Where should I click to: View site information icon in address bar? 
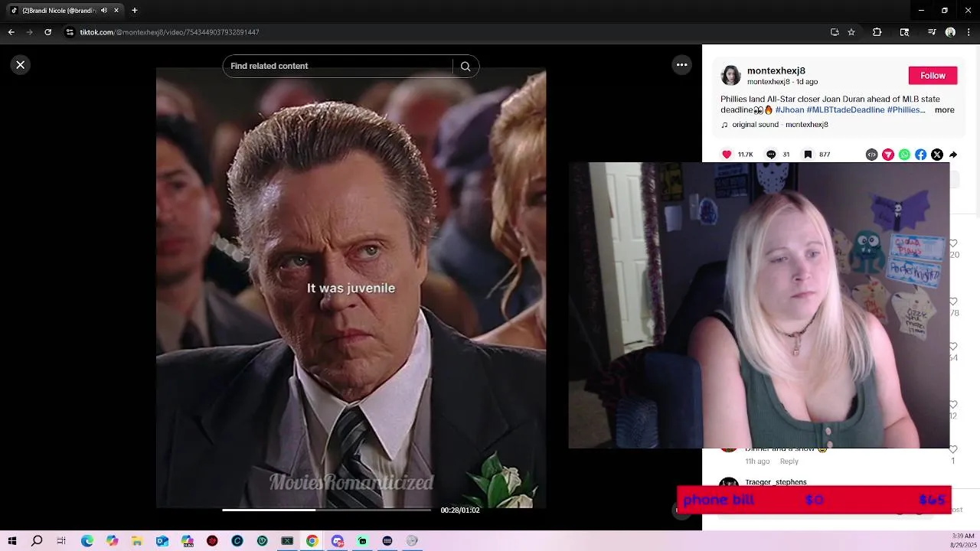coord(70,32)
